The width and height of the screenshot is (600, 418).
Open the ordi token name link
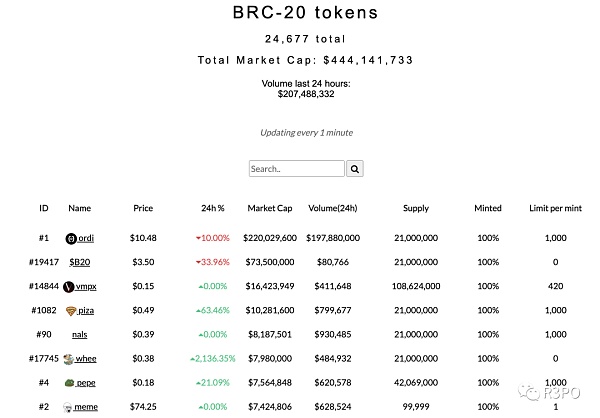[x=87, y=238]
